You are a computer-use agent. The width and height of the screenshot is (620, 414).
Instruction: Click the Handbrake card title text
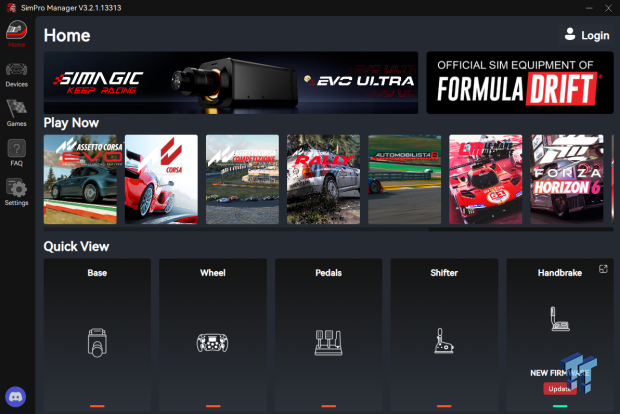pyautogui.click(x=560, y=273)
